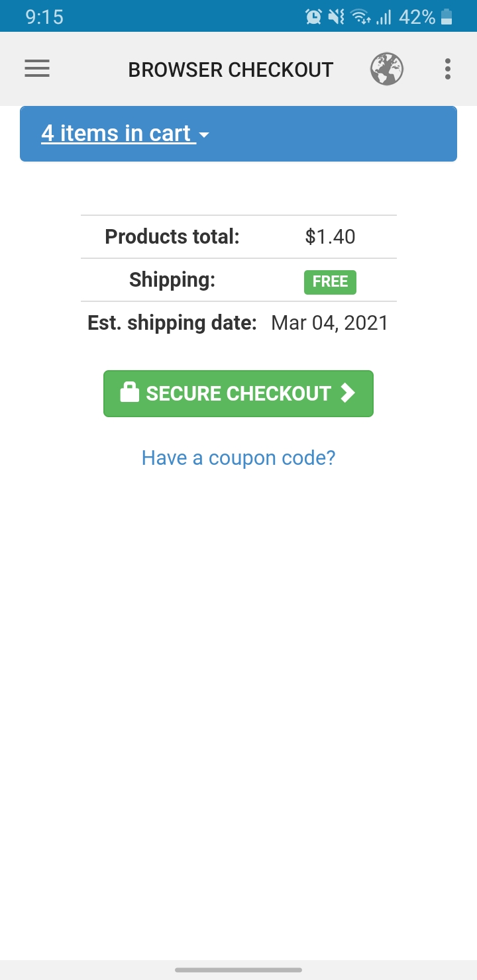The image size is (477, 980).
Task: Tap the battery icon in status bar
Action: 447,17
